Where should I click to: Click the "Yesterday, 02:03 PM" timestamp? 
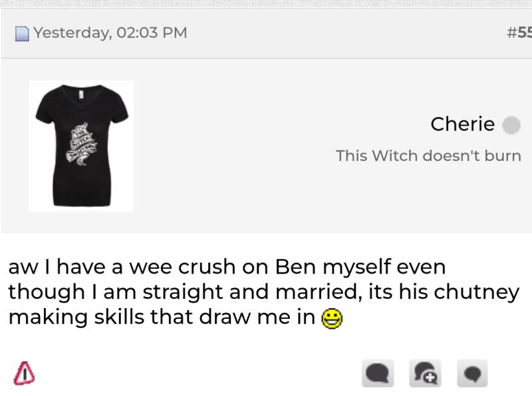(110, 32)
